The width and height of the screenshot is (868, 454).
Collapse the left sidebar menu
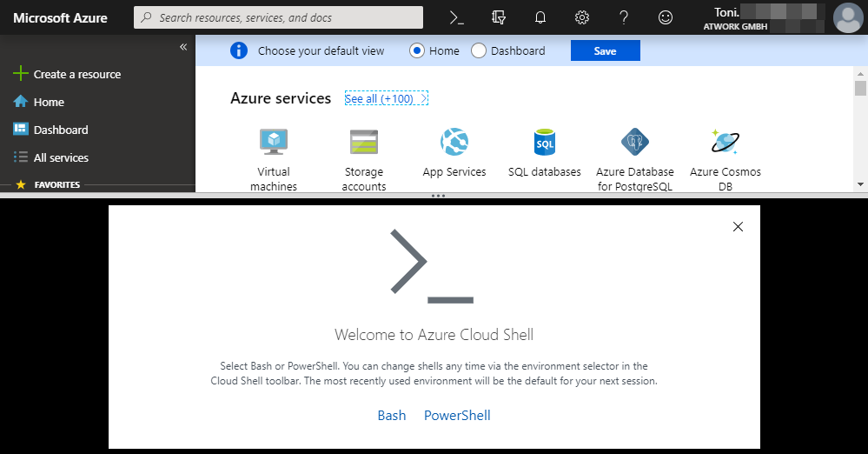coord(183,47)
